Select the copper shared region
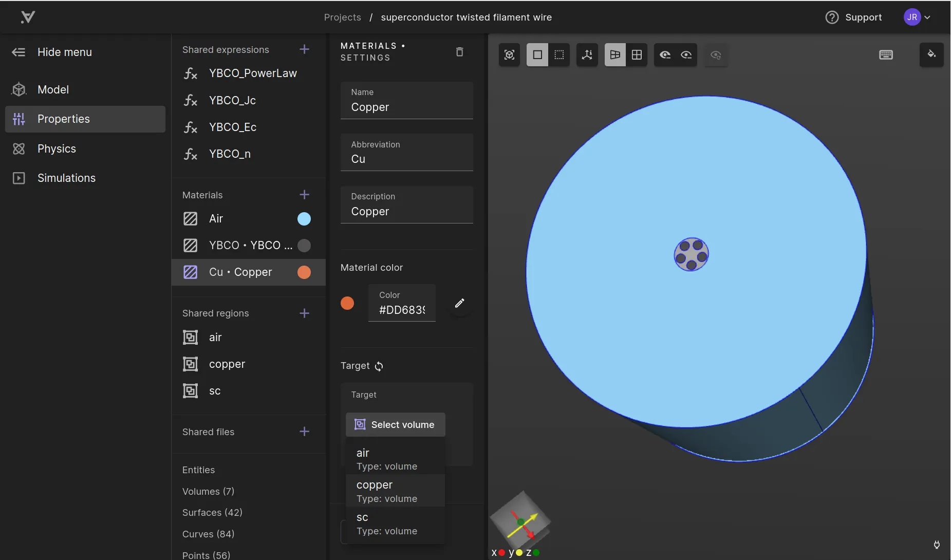 [x=249, y=364]
